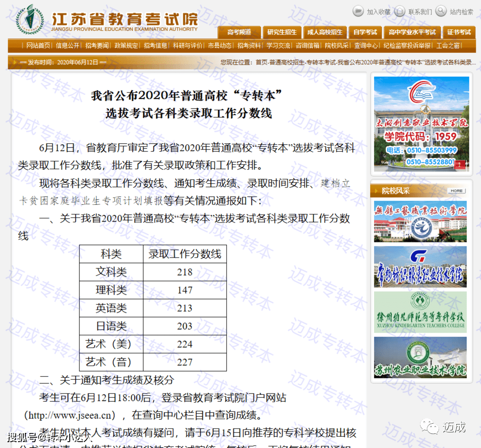
Task: Open 信息公开 menu item
Action: pos(67,46)
